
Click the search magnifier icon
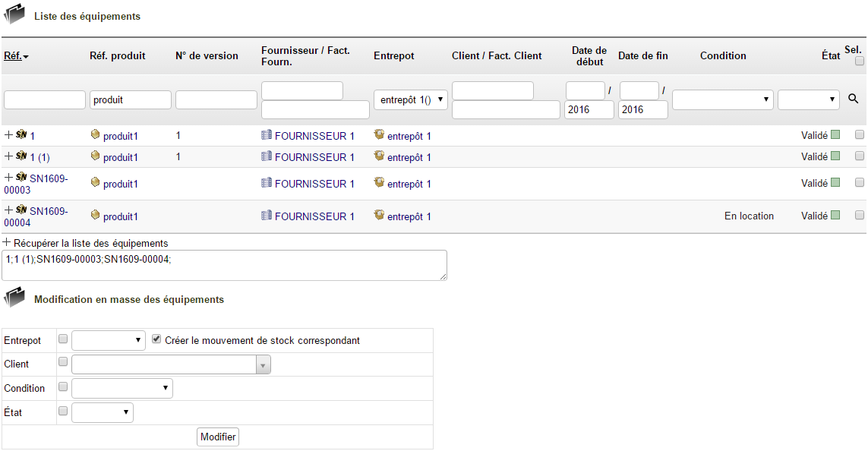pyautogui.click(x=854, y=98)
